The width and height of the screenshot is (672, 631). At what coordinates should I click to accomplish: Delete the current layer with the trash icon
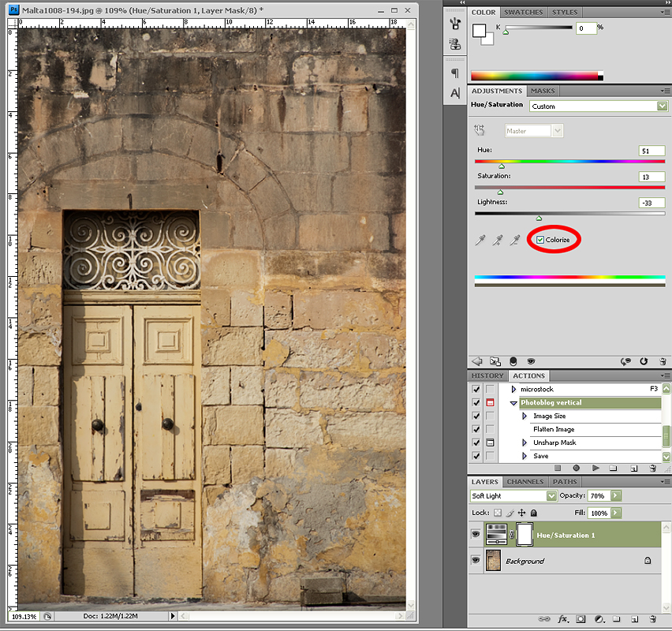[653, 618]
